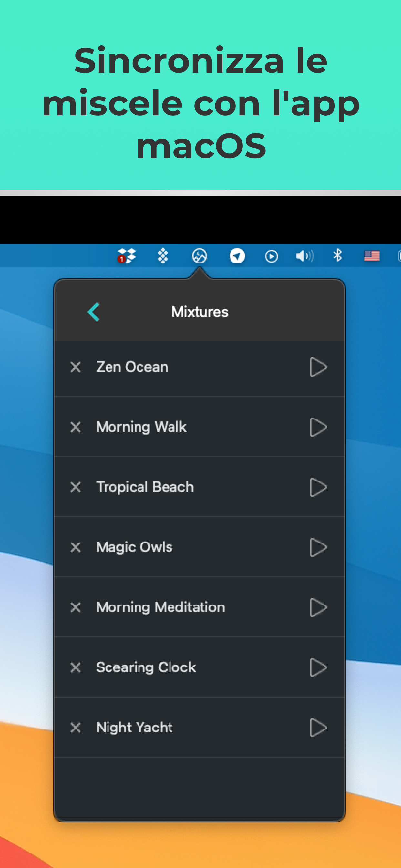Play the Magic Owls mixture
Image resolution: width=401 pixels, height=868 pixels.
pyautogui.click(x=318, y=547)
